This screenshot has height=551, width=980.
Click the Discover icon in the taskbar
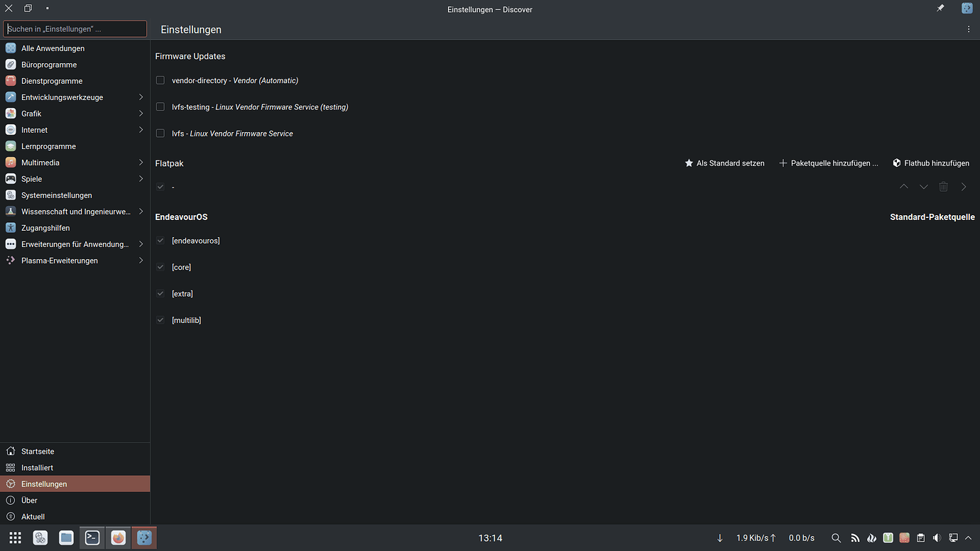click(143, 538)
